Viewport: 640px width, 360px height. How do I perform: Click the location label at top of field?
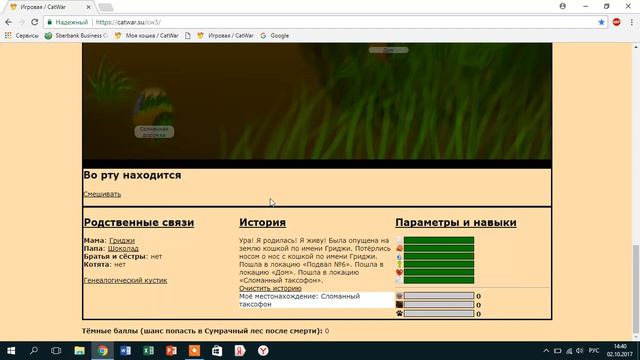(389, 50)
